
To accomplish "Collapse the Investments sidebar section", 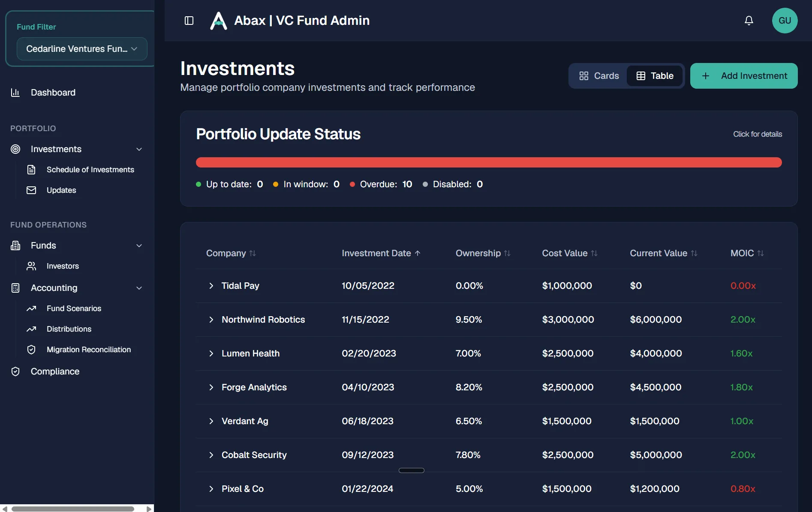I will (x=139, y=149).
